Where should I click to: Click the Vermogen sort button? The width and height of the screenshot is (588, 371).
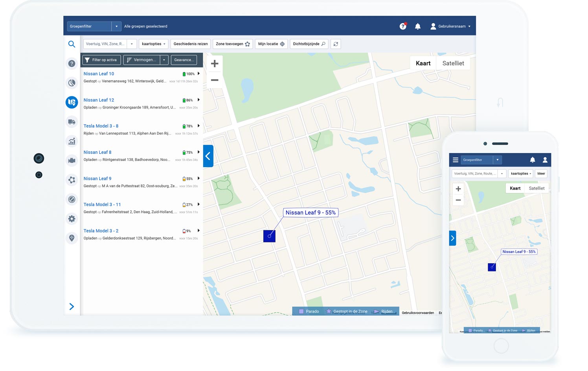[141, 60]
